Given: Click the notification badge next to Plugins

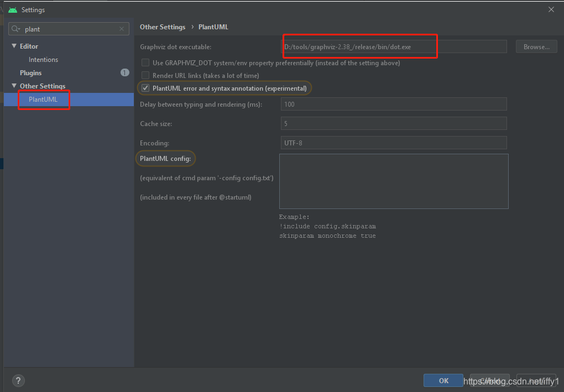Looking at the screenshot, I should pyautogui.click(x=124, y=72).
